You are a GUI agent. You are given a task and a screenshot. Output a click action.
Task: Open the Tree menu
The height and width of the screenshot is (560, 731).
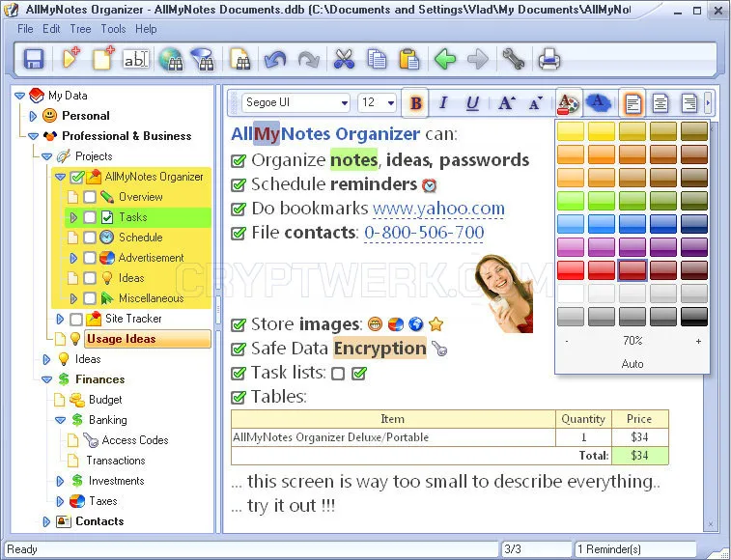pos(80,29)
